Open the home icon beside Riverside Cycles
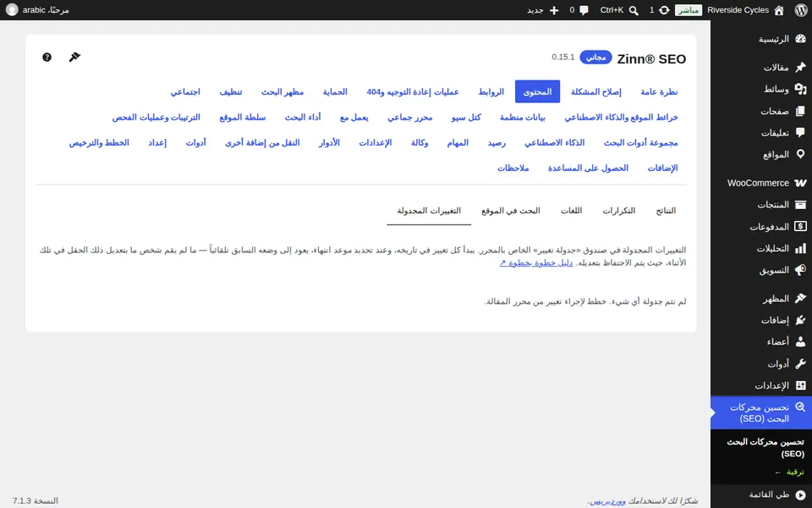Image resolution: width=812 pixels, height=508 pixels. point(779,10)
